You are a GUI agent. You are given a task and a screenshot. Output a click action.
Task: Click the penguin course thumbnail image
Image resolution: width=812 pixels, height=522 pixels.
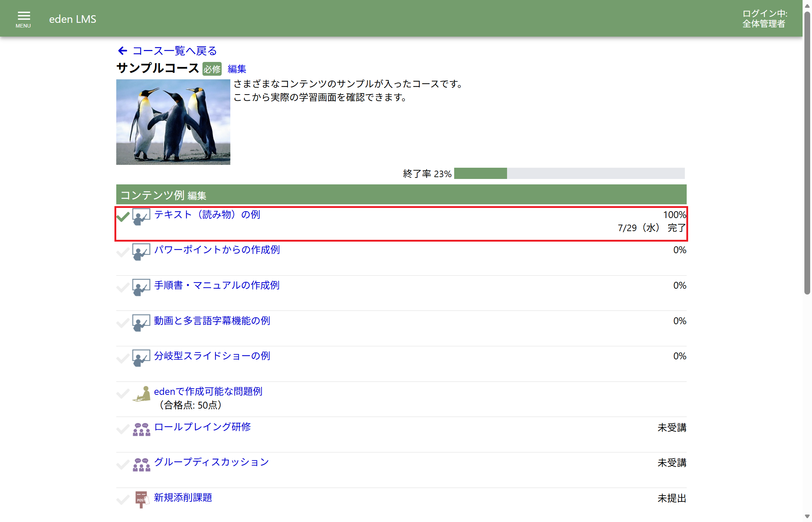click(173, 122)
